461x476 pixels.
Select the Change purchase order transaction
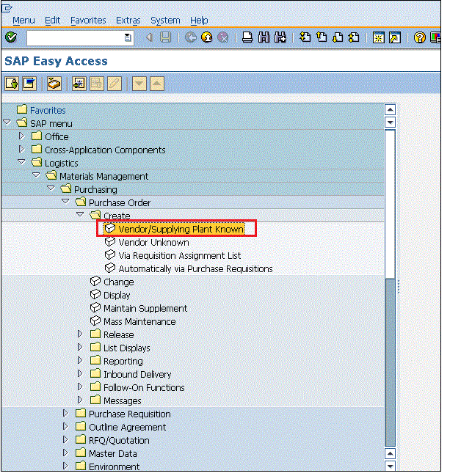point(118,282)
